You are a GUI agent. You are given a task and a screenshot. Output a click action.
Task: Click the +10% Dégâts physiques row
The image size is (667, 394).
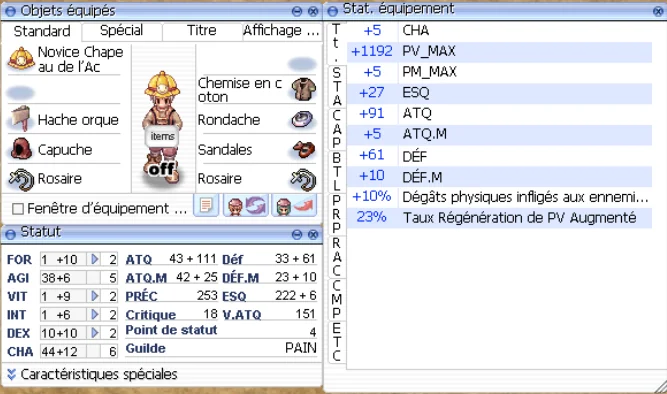(499, 197)
